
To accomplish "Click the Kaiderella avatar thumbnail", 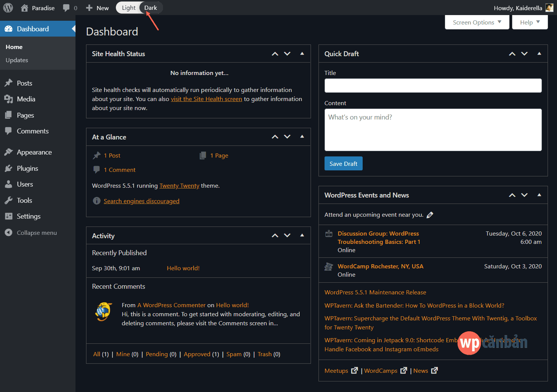I will point(549,8).
